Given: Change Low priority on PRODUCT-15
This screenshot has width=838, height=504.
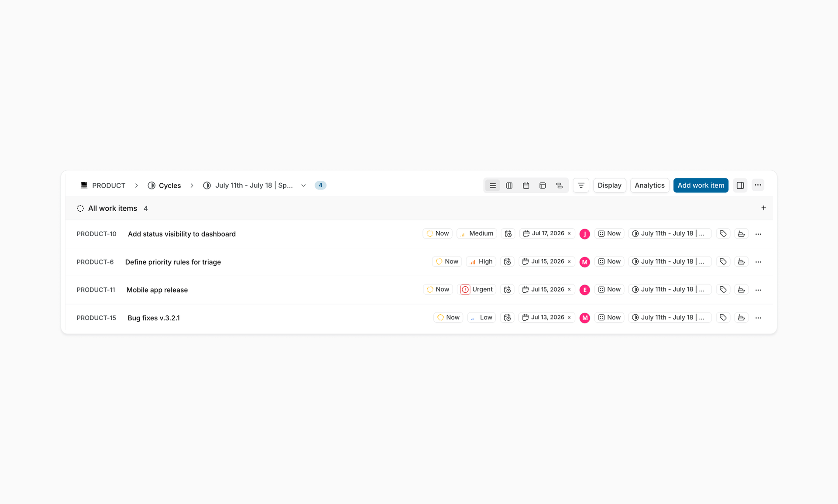Looking at the screenshot, I should pyautogui.click(x=481, y=317).
